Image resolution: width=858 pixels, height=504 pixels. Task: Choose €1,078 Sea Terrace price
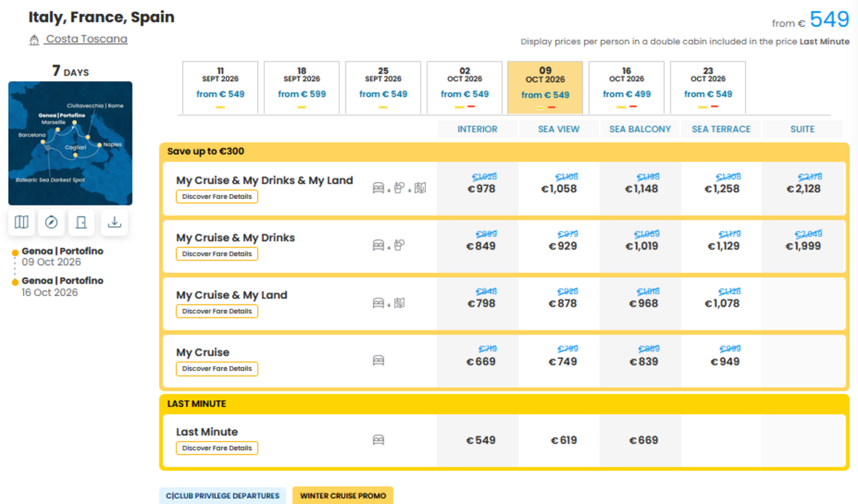(x=723, y=303)
